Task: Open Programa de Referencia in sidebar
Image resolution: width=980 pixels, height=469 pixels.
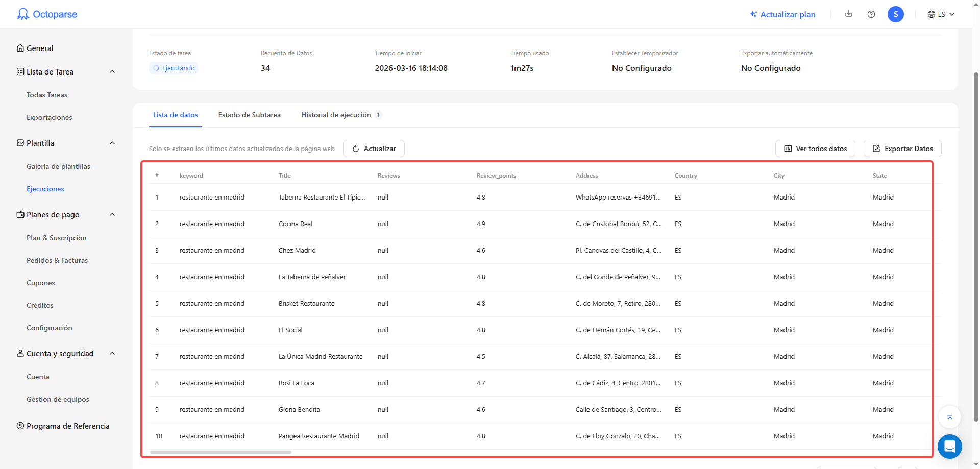Action: coord(68,426)
